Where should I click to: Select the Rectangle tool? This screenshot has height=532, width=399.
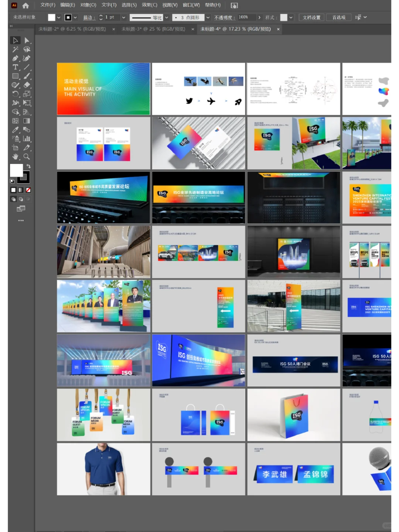[16, 76]
